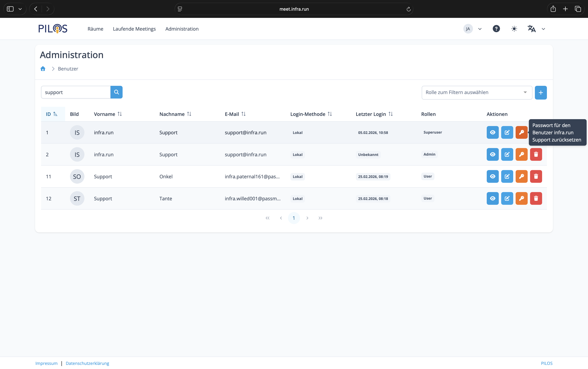Open the role filter dropdown
588x369 pixels.
[476, 93]
